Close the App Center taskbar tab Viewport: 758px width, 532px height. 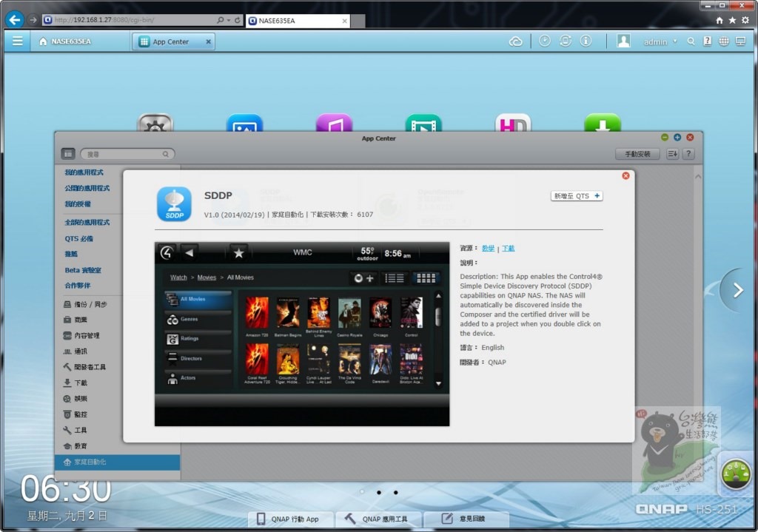pyautogui.click(x=208, y=41)
